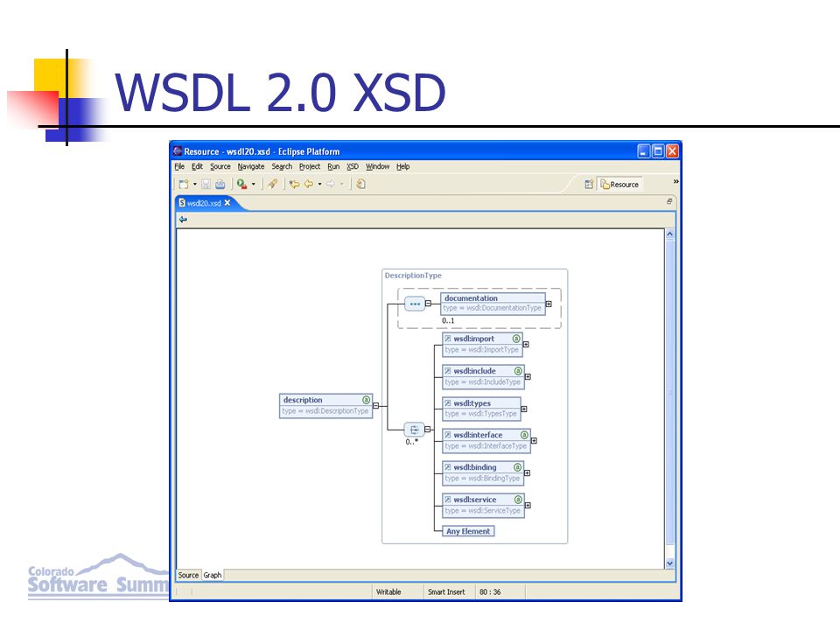
Task: Expand the wsdl:binding plus box
Action: pos(527,473)
